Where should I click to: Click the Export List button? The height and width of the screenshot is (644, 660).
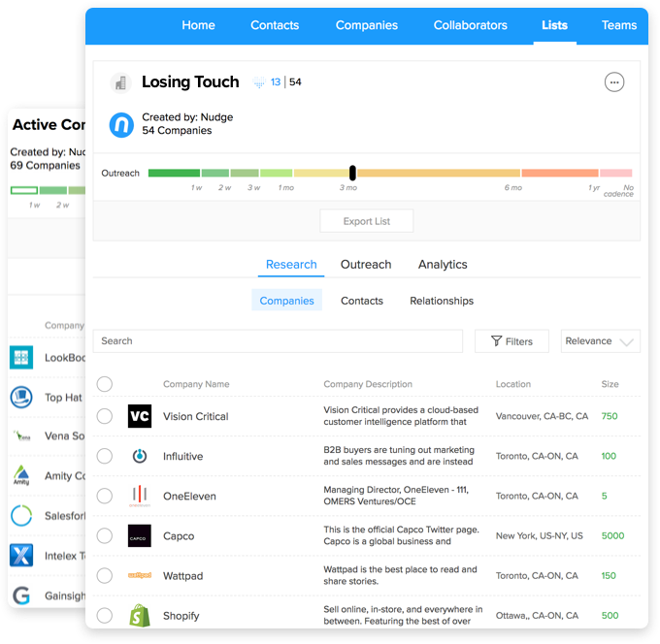366,221
